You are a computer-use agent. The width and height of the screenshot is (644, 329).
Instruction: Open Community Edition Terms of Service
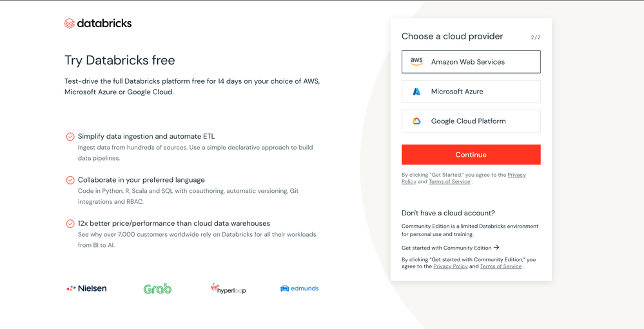pyautogui.click(x=501, y=266)
